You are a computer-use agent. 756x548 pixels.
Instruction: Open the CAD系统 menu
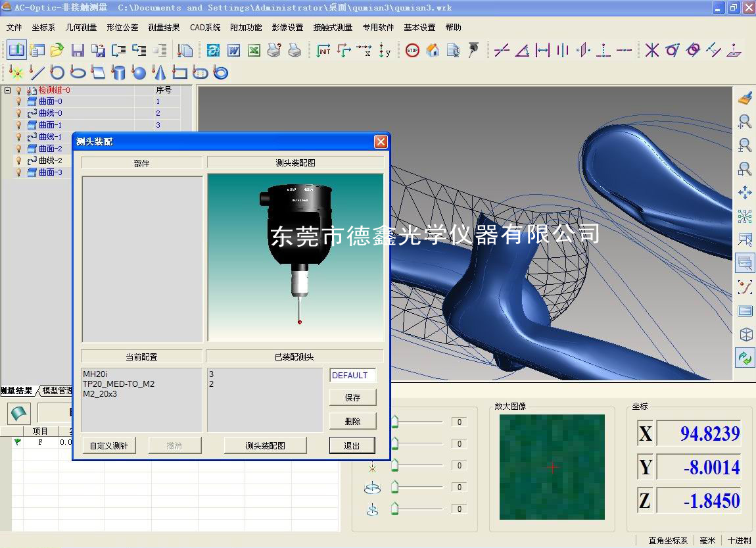pos(205,28)
